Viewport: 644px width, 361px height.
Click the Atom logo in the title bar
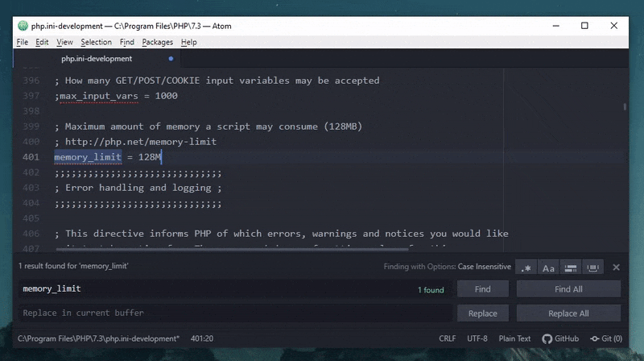pyautogui.click(x=23, y=26)
